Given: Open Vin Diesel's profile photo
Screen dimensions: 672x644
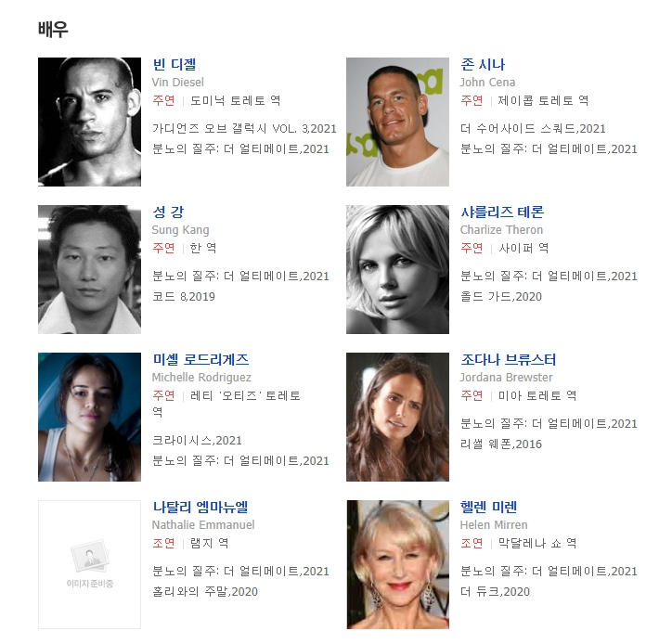Looking at the screenshot, I should 90,122.
